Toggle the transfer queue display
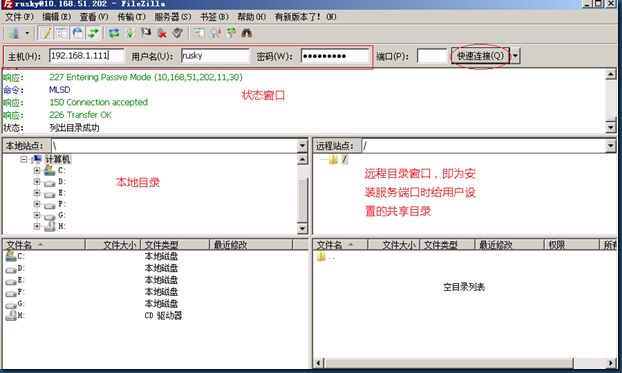622x373 pixels. click(x=94, y=33)
